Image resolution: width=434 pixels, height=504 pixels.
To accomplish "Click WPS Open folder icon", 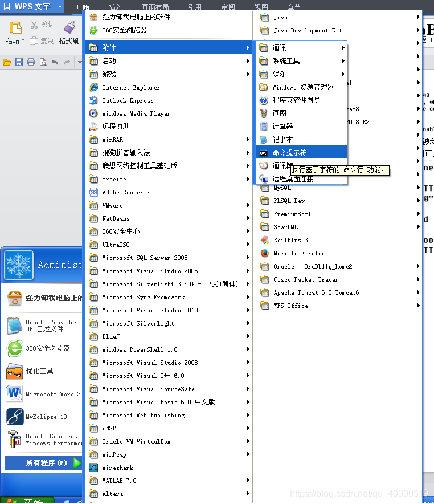I will (x=7, y=62).
